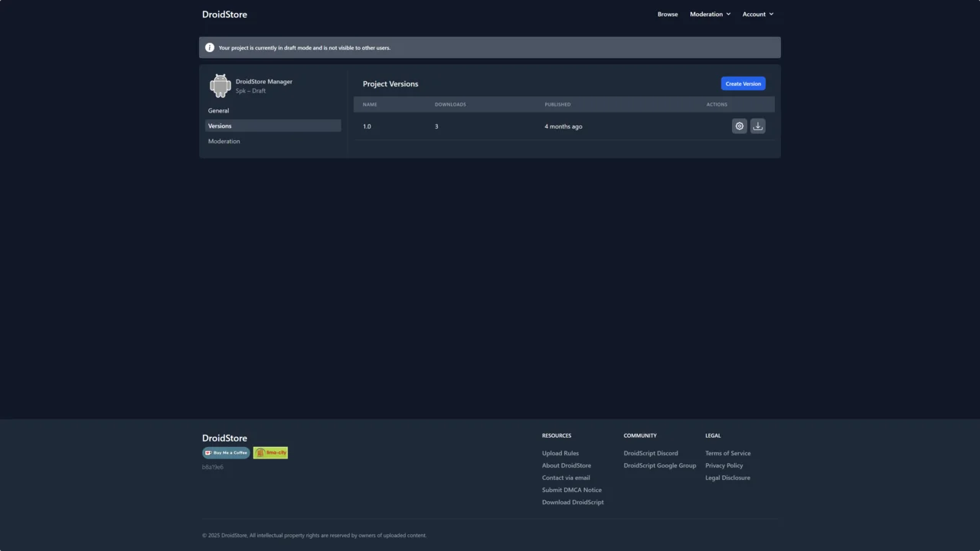Click the Published column header
Image resolution: width=980 pixels, height=551 pixels.
pyautogui.click(x=557, y=104)
